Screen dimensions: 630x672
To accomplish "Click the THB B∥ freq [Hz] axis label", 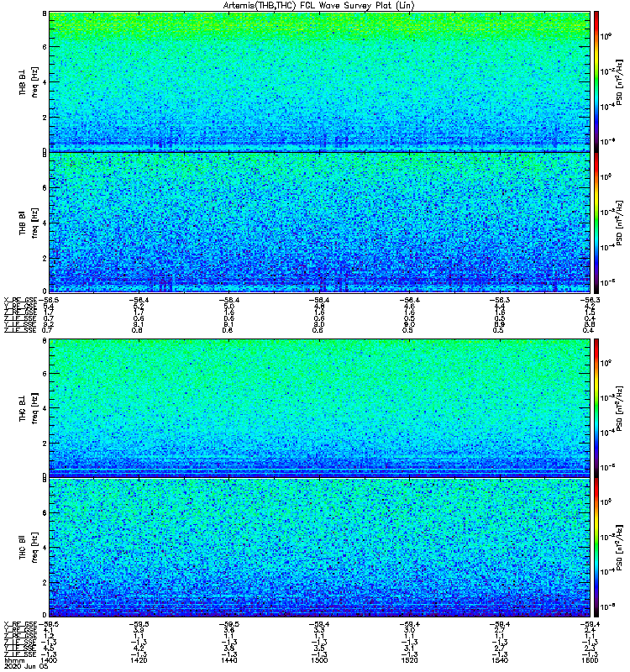I will 29,223.
